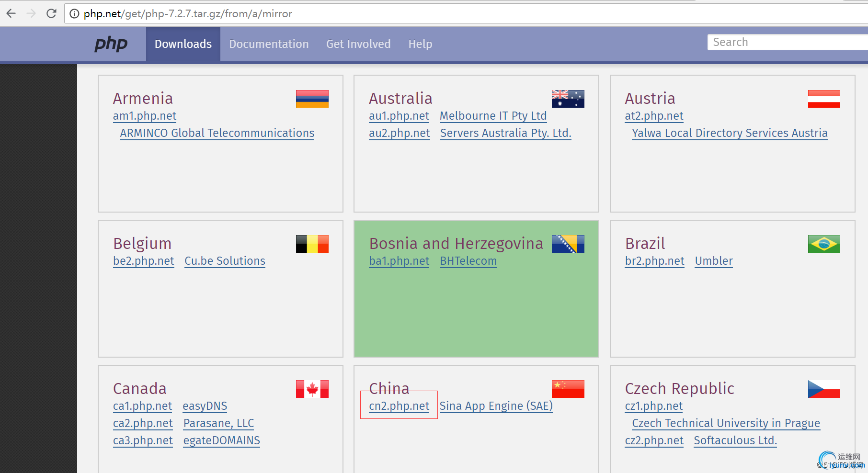This screenshot has width=868, height=473.
Task: Click the browser forward arrow
Action: tap(31, 13)
